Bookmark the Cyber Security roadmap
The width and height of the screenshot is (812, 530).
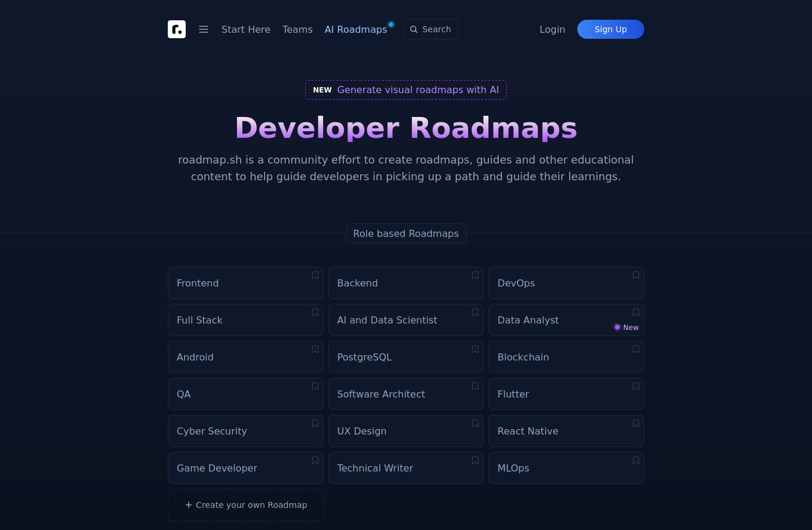pos(315,423)
